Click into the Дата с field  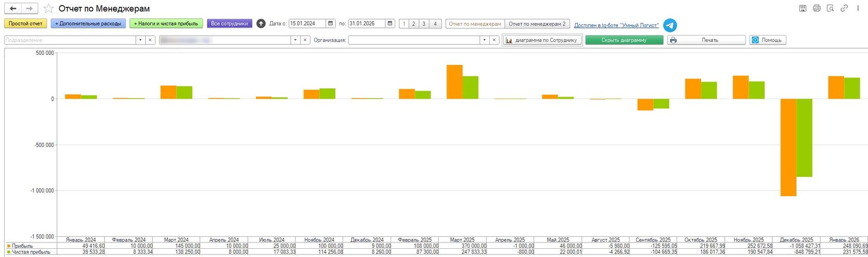(x=307, y=24)
